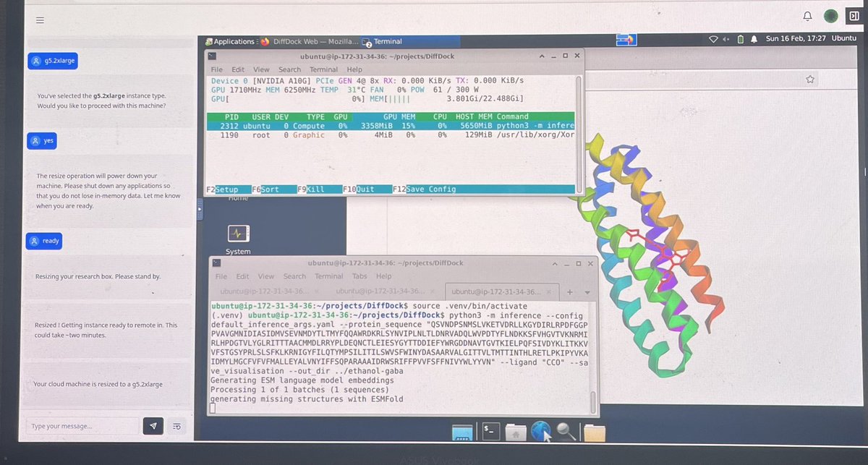Select the F2 Setup option
The height and width of the screenshot is (465, 868).
point(222,189)
